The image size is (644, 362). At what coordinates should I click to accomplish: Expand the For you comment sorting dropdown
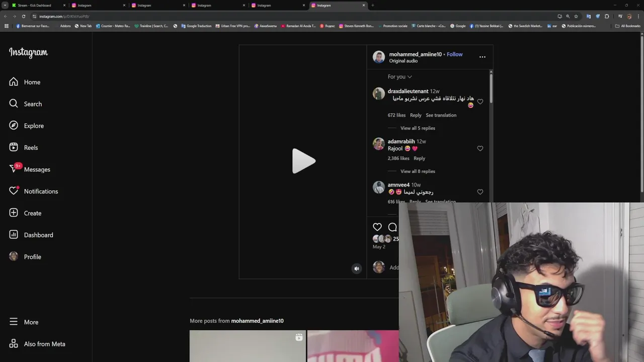point(400,77)
